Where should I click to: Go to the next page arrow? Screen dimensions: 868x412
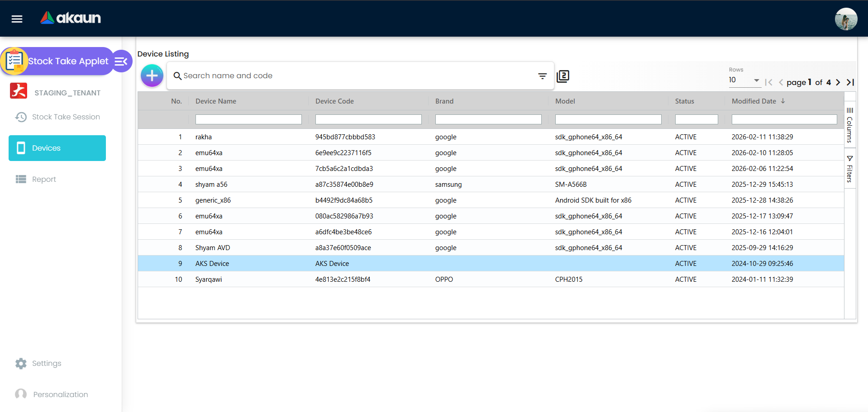[x=838, y=82]
